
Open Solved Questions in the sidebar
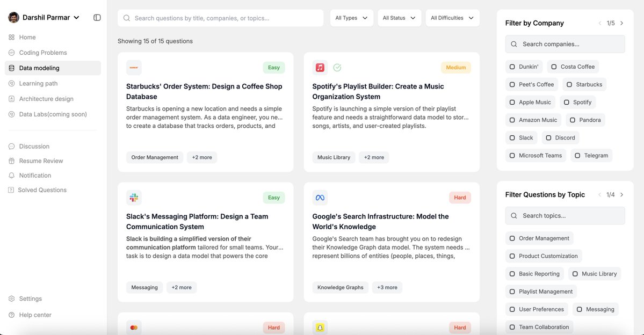53,190
